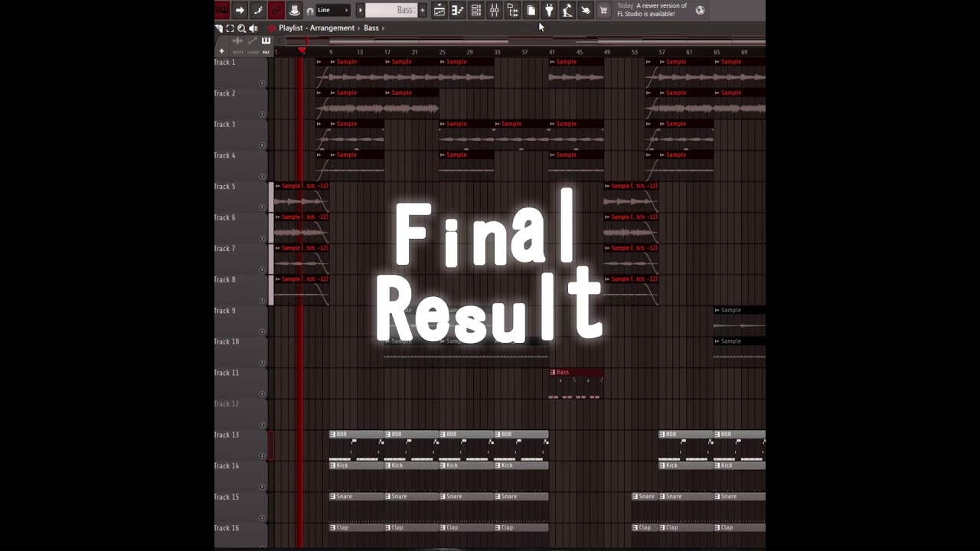Open the Browser tree icon
The height and width of the screenshot is (551, 980).
pos(513,10)
